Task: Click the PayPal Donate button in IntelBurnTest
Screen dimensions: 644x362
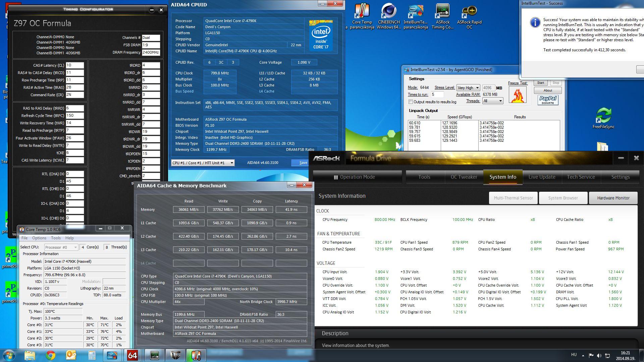Action: (548, 100)
